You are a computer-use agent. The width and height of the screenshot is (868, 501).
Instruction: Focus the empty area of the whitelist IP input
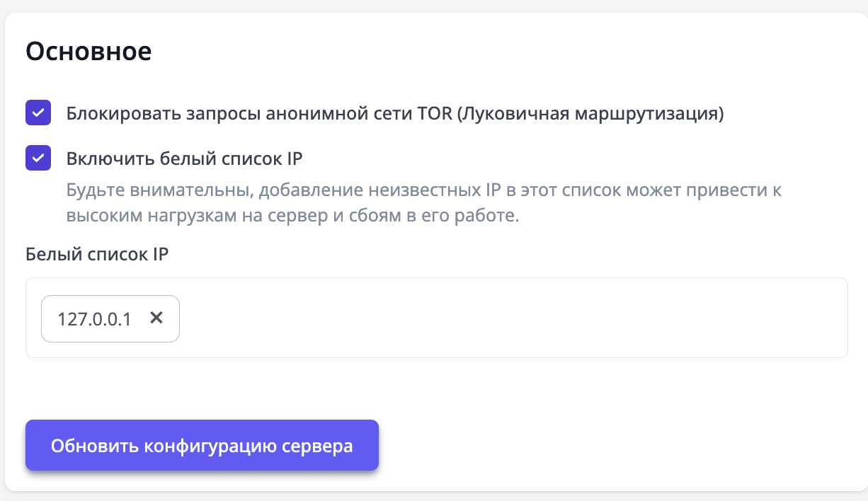point(496,318)
